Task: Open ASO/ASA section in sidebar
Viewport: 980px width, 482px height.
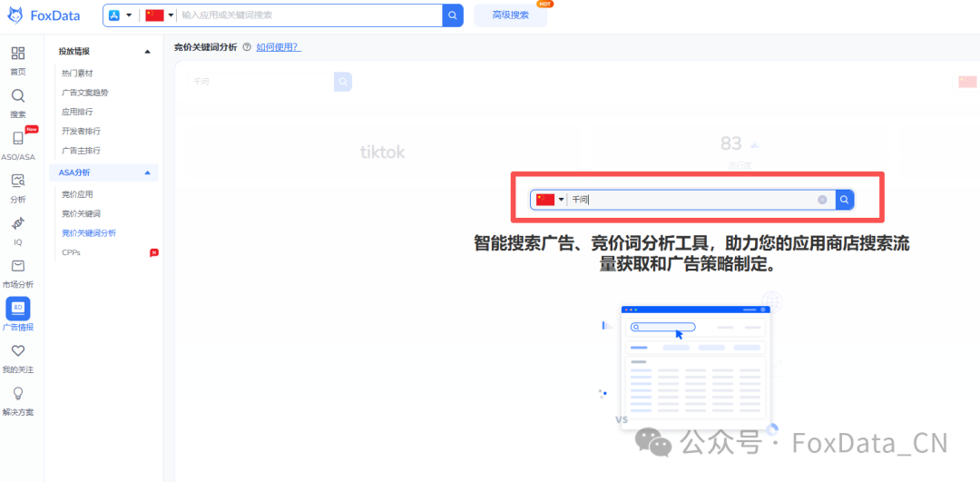Action: pos(18,146)
